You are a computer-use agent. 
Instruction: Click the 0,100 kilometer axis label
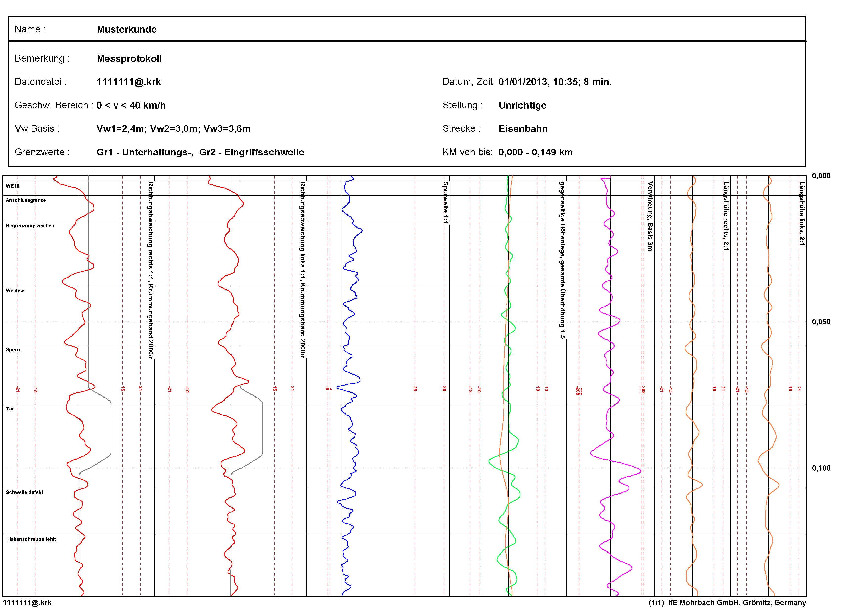[x=821, y=468]
